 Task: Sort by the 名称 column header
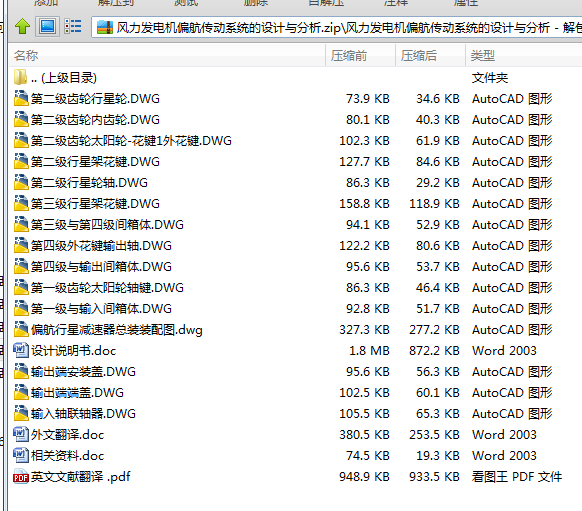pos(167,56)
